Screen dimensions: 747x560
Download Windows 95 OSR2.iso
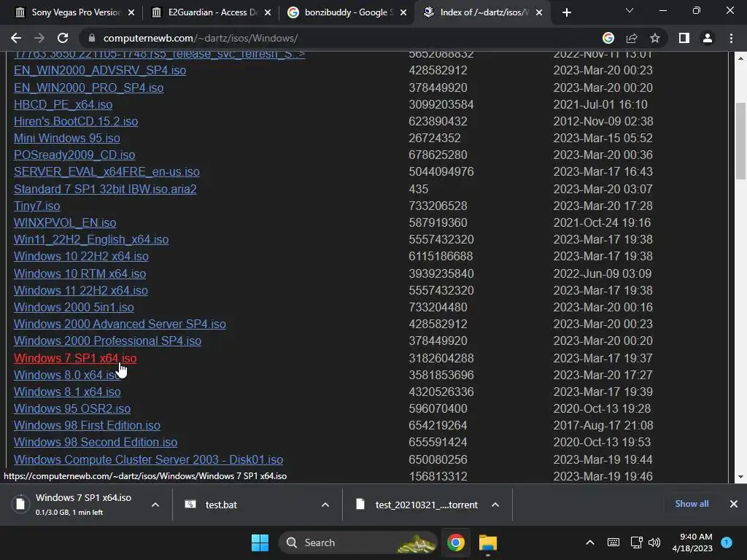coord(72,408)
